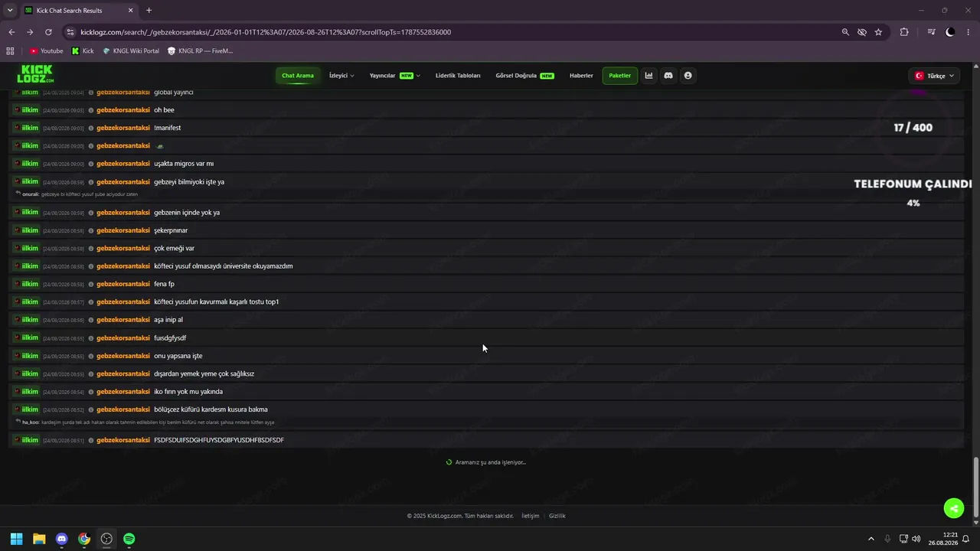Open the notification bell in system tray
This screenshot has height=551, width=980.
click(965, 539)
